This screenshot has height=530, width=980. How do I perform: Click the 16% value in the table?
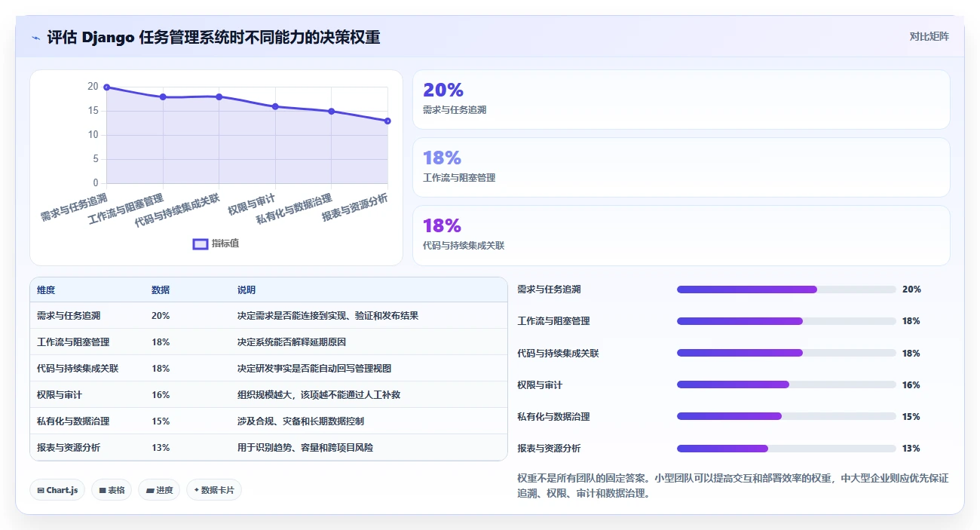click(x=161, y=395)
